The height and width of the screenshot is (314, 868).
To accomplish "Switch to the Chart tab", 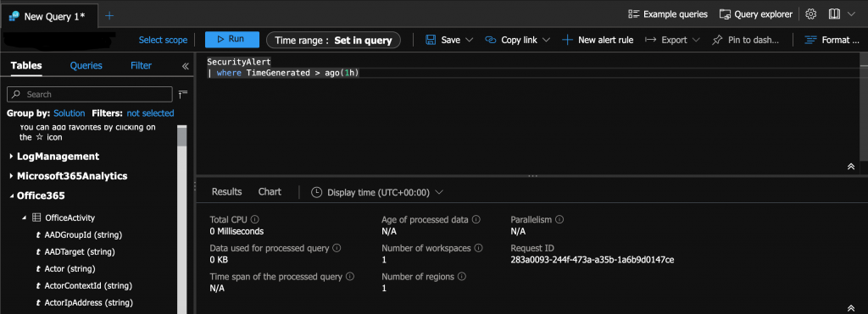I will (x=270, y=192).
